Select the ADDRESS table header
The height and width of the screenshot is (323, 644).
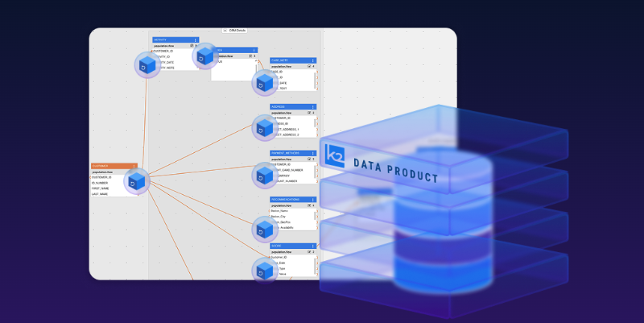point(293,107)
